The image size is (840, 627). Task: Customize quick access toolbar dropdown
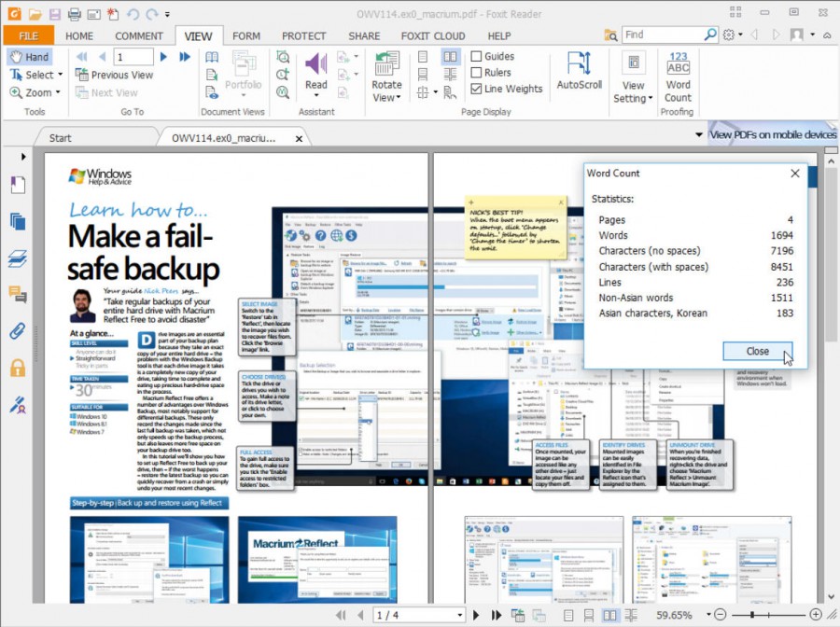[167, 14]
